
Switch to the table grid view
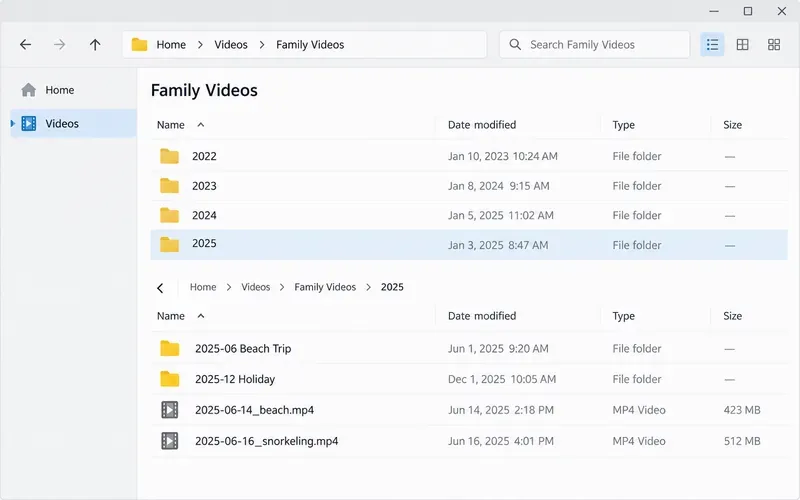point(743,45)
